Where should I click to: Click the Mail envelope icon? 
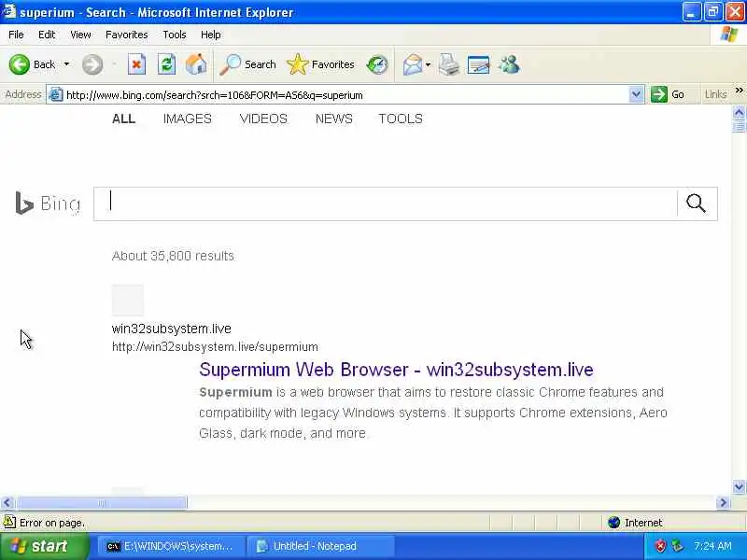coord(413,64)
